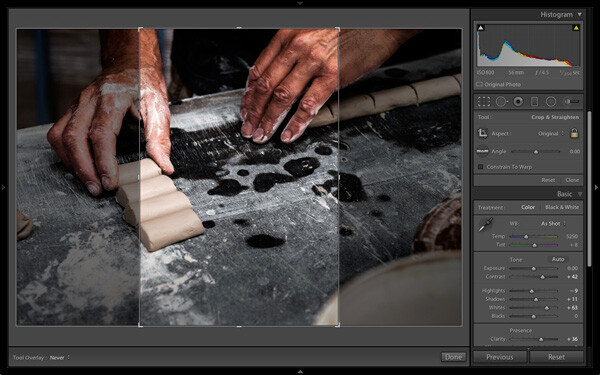Toggle the left panel expander arrow
The width and height of the screenshot is (600, 375).
tap(3, 187)
